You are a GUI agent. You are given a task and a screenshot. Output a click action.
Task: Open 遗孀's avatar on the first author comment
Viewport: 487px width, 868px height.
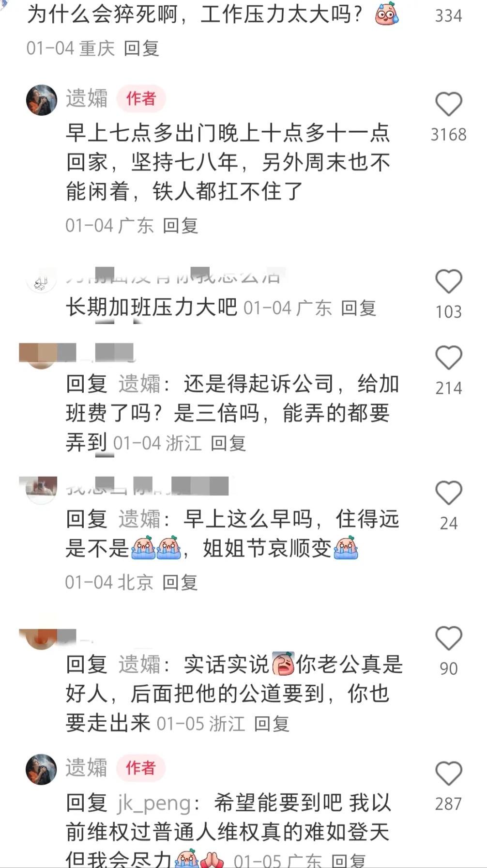(42, 100)
